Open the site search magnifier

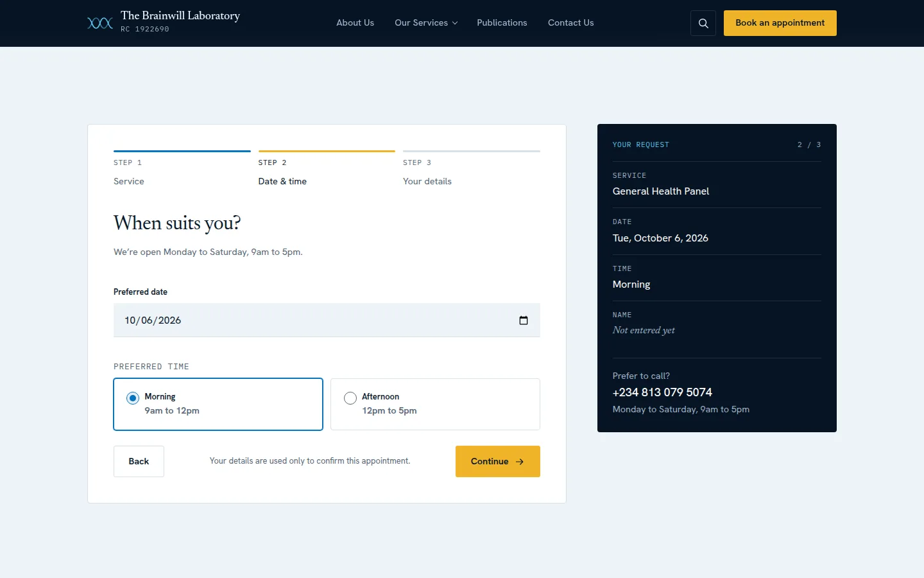[x=703, y=23]
